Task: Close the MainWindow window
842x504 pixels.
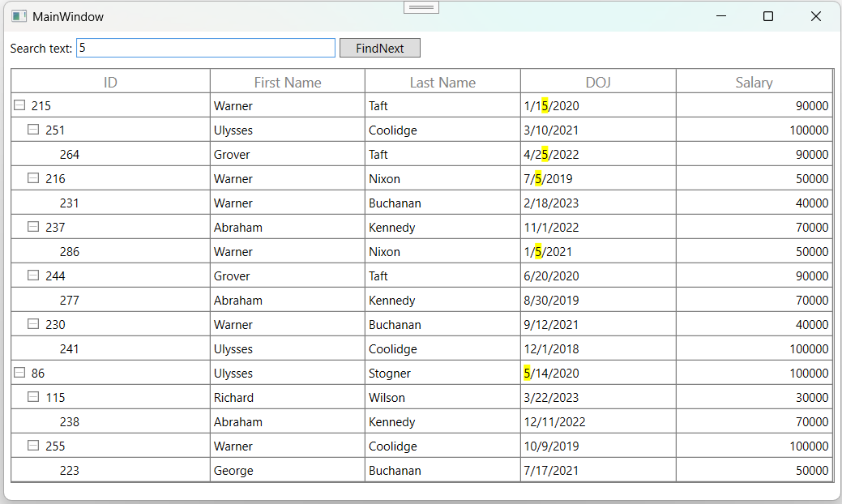Action: pos(816,17)
